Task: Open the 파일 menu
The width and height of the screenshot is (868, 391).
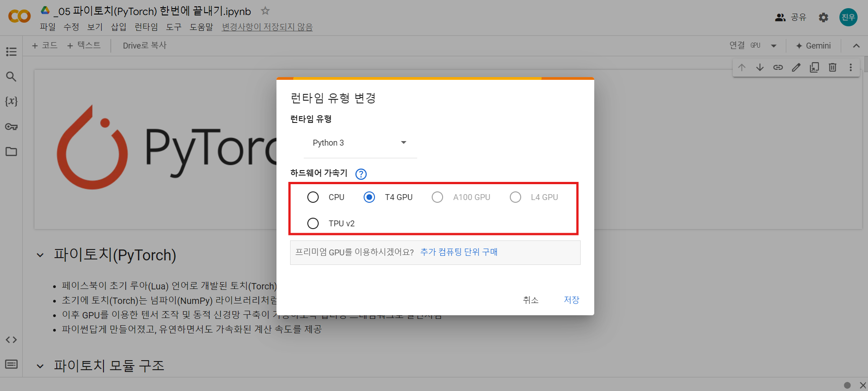Action: click(x=48, y=27)
